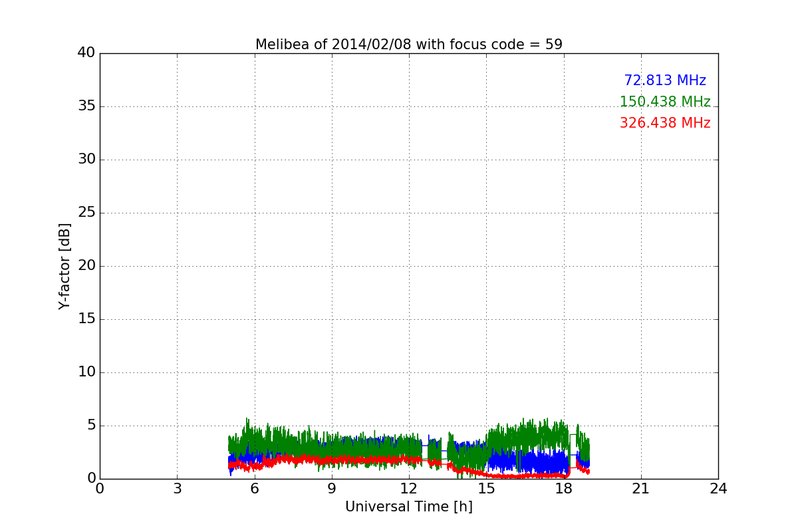Click the x-axis tick label 9
798x532 pixels.
[332, 488]
